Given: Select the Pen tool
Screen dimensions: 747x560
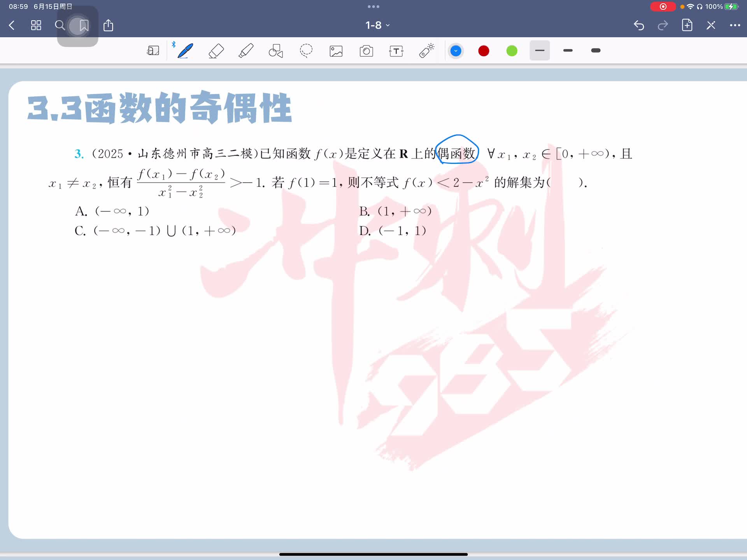Looking at the screenshot, I should coord(185,51).
